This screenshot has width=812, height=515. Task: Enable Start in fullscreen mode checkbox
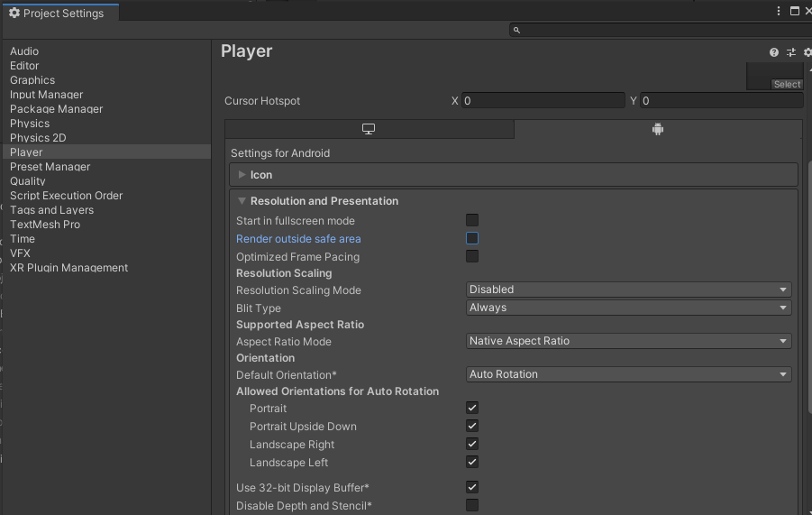[x=471, y=220]
